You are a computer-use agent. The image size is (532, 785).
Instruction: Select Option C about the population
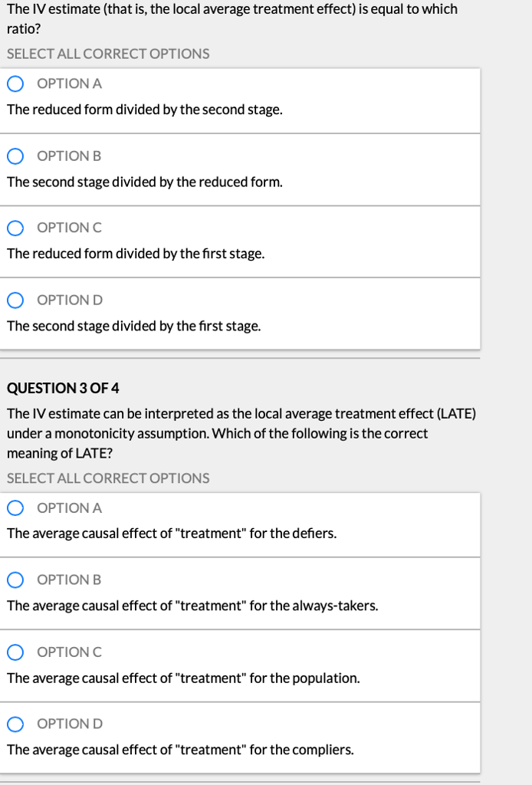click(x=15, y=652)
